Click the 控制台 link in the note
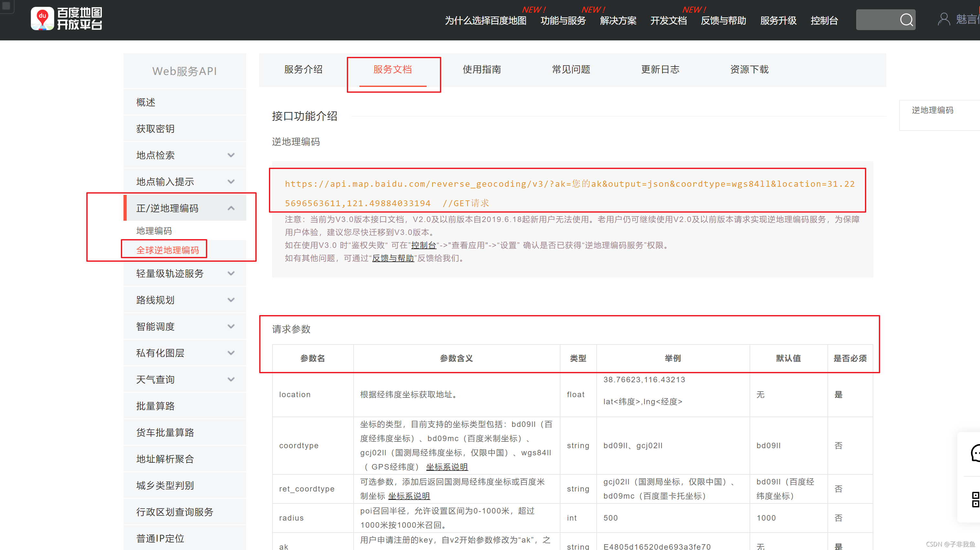 (424, 245)
